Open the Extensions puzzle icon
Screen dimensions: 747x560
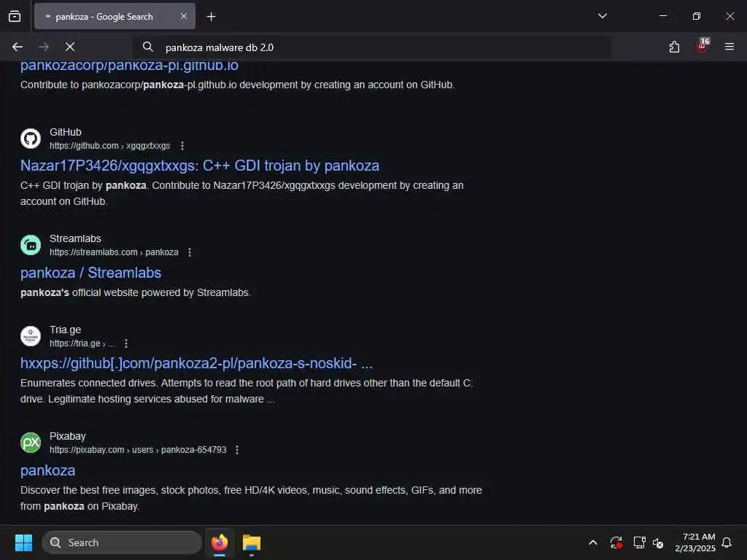pos(674,47)
